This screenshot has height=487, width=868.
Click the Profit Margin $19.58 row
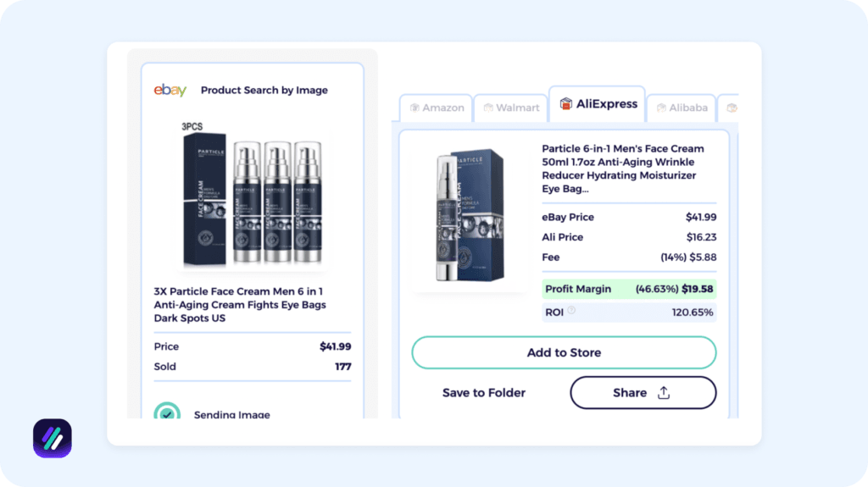tap(630, 289)
